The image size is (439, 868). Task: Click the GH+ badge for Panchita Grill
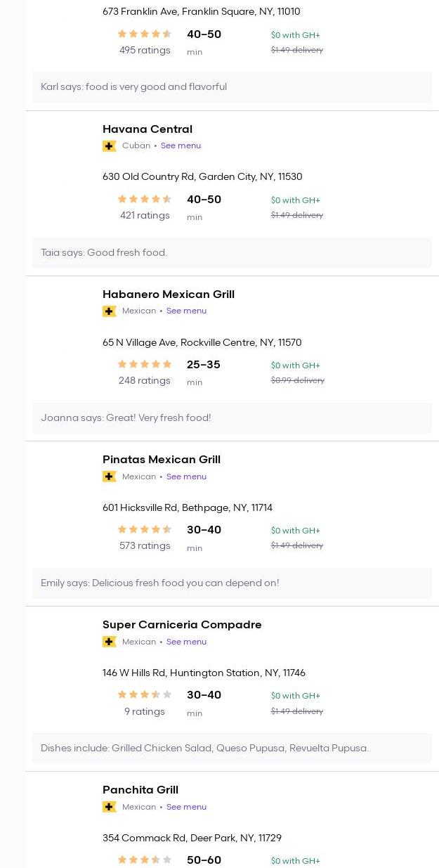click(109, 807)
